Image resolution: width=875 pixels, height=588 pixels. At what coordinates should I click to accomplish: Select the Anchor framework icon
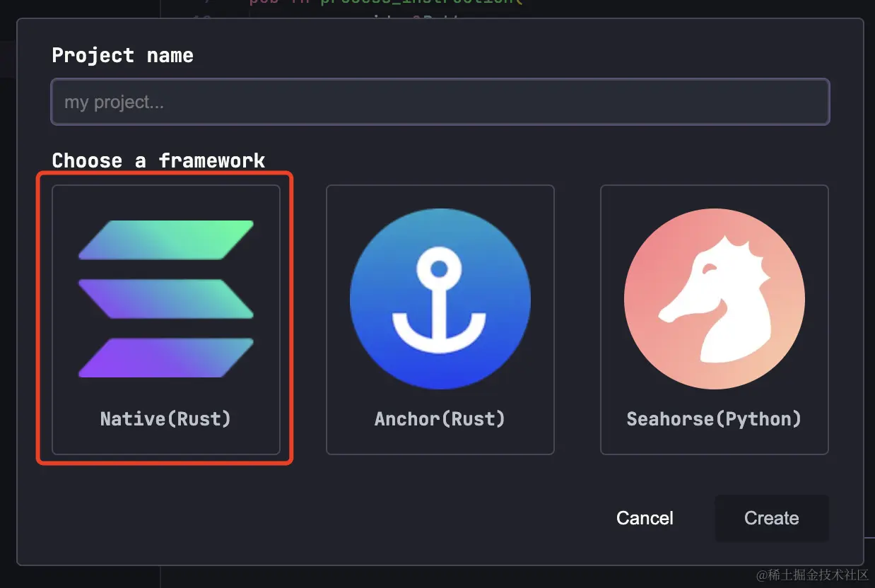(x=440, y=299)
